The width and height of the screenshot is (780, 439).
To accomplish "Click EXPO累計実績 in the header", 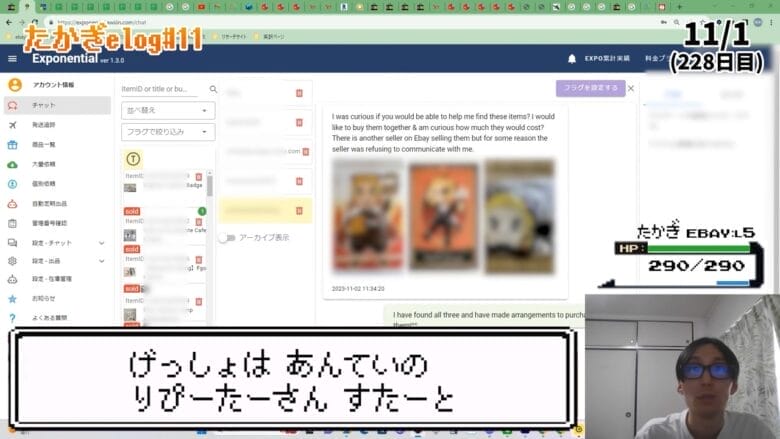I will pos(607,59).
